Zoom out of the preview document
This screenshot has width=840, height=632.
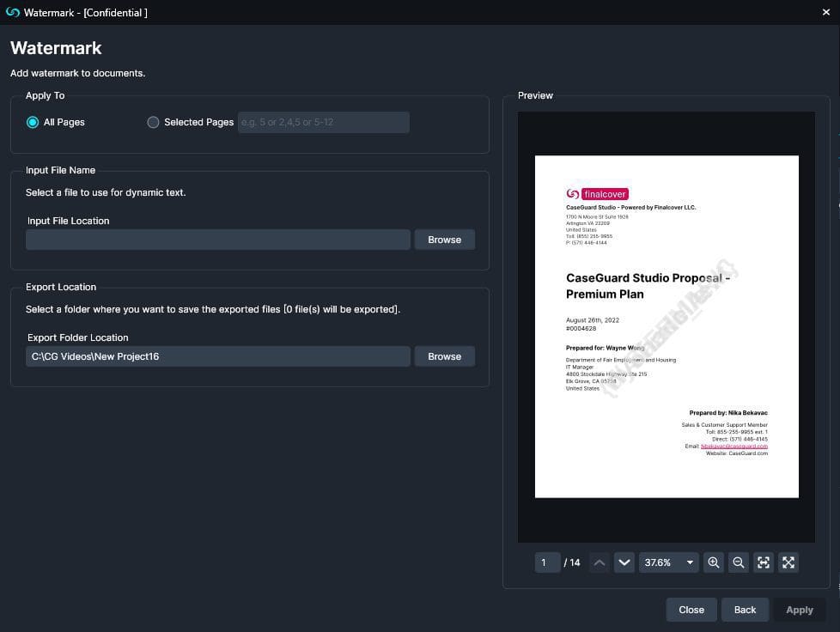pyautogui.click(x=739, y=562)
